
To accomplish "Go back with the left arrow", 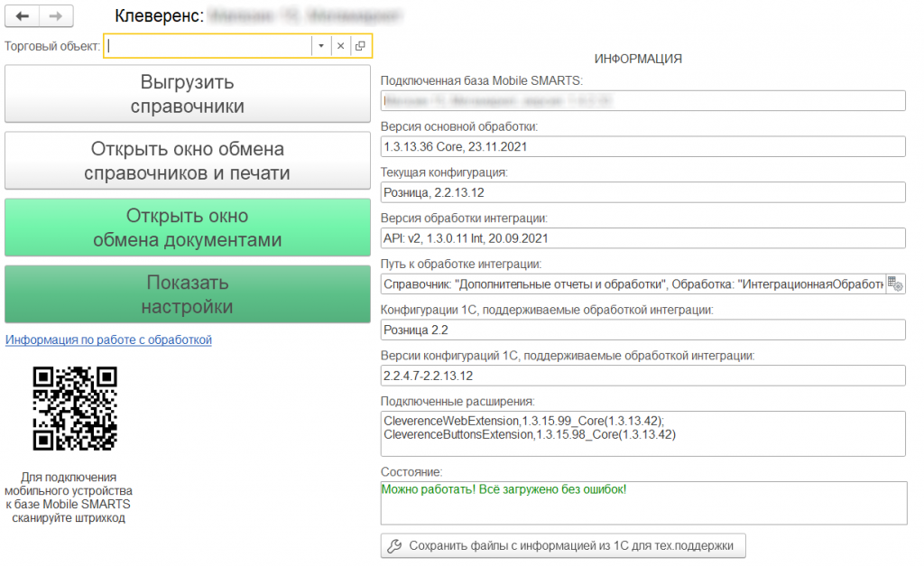I will click(23, 16).
